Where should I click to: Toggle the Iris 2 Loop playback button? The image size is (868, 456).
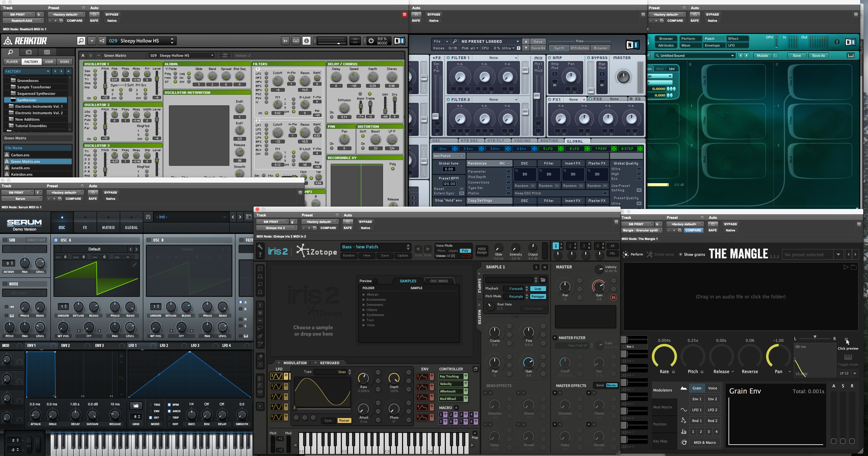tap(538, 289)
